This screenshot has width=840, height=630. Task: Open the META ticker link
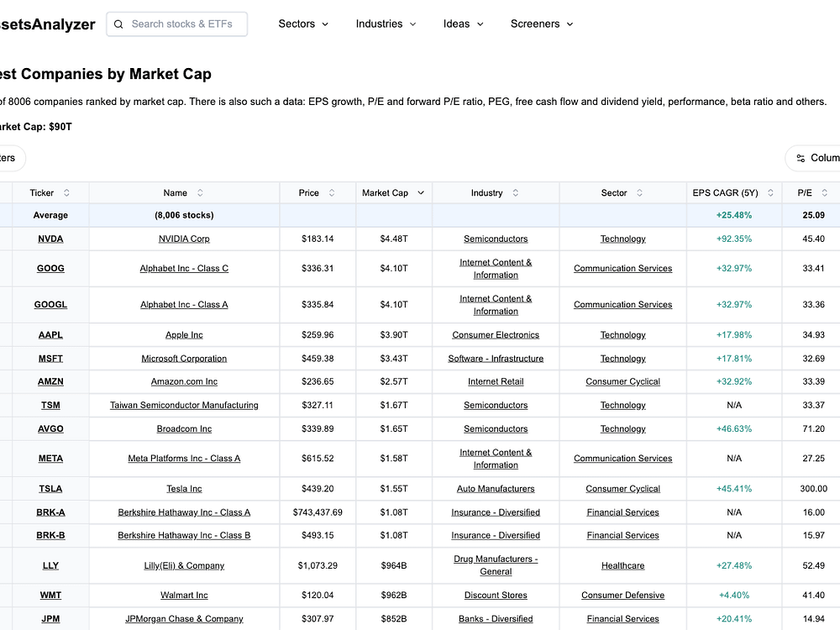[50, 459]
